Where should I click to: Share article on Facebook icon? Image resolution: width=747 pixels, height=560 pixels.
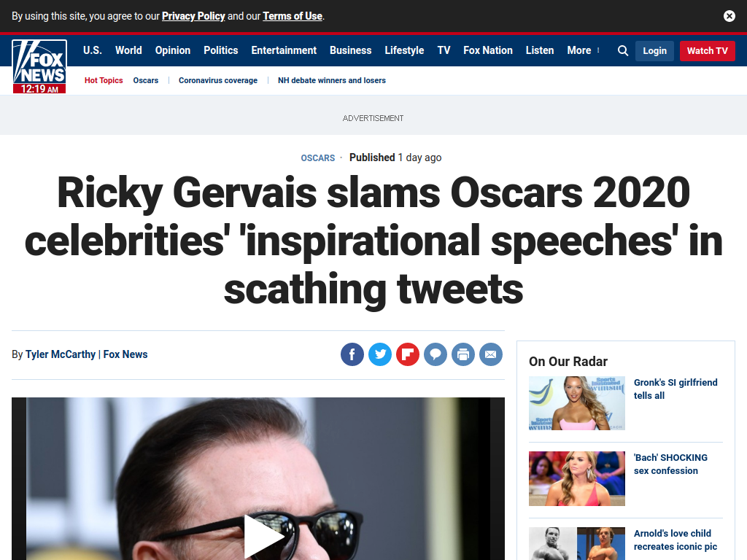pos(352,354)
